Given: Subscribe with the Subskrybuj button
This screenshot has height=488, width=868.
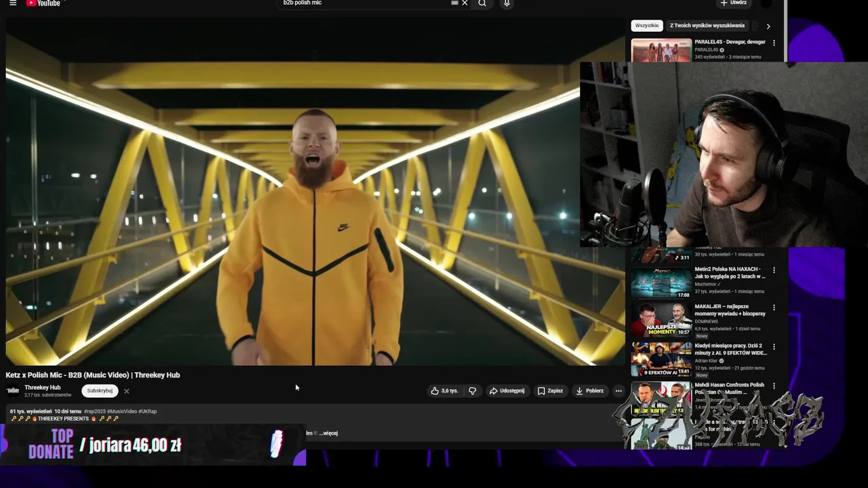Looking at the screenshot, I should coord(100,391).
